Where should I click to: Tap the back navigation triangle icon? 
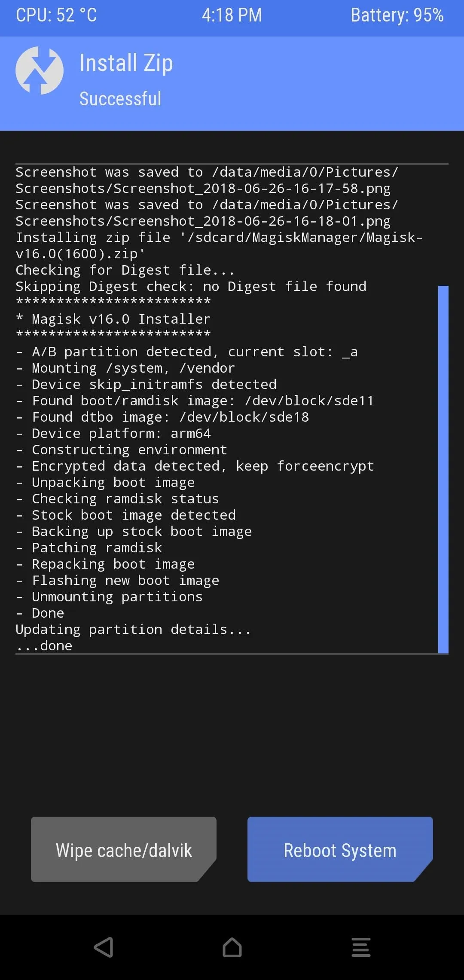(104, 947)
